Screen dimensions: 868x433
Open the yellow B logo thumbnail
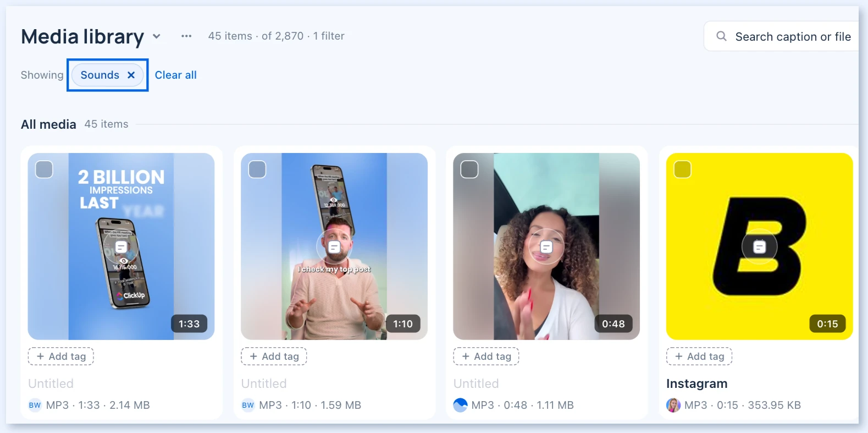[x=759, y=246]
